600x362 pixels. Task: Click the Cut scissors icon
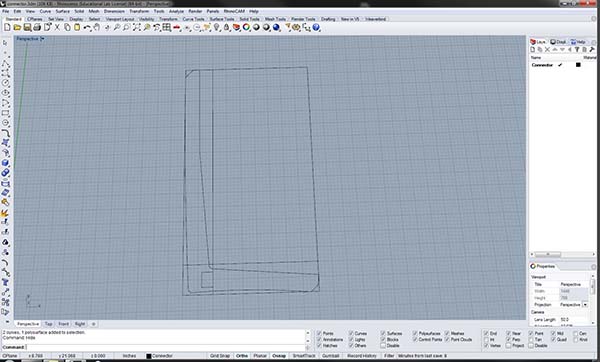(57, 28)
